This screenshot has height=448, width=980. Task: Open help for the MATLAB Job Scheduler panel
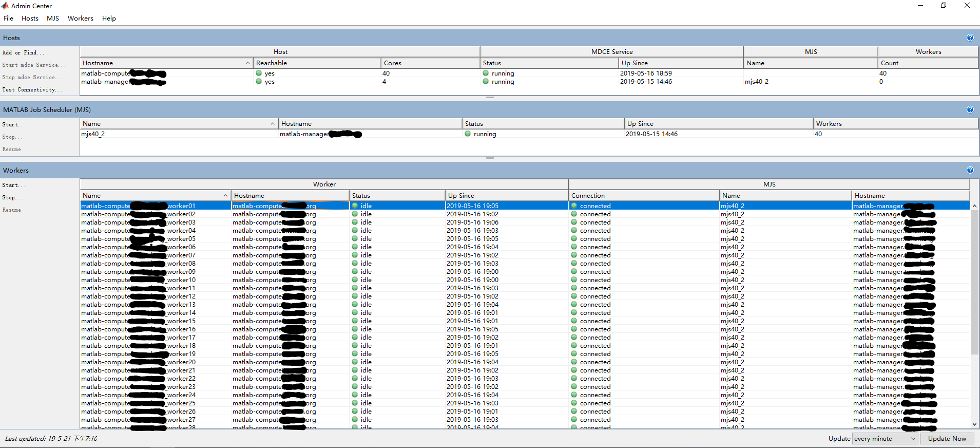(x=970, y=109)
